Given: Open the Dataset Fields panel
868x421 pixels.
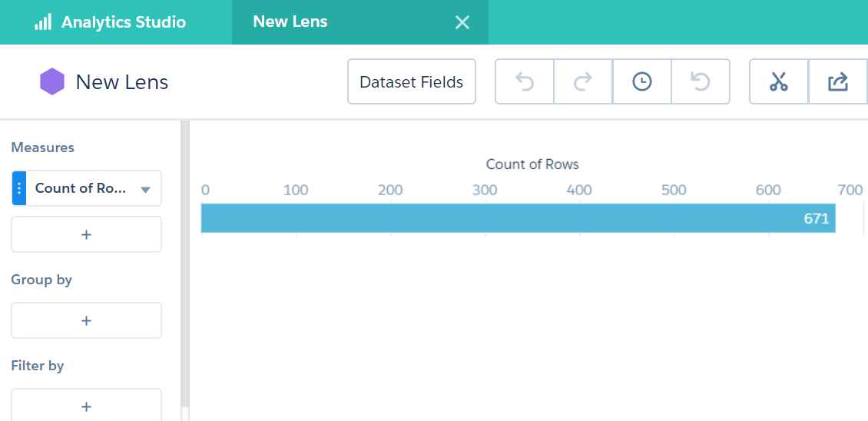Looking at the screenshot, I should [x=412, y=81].
